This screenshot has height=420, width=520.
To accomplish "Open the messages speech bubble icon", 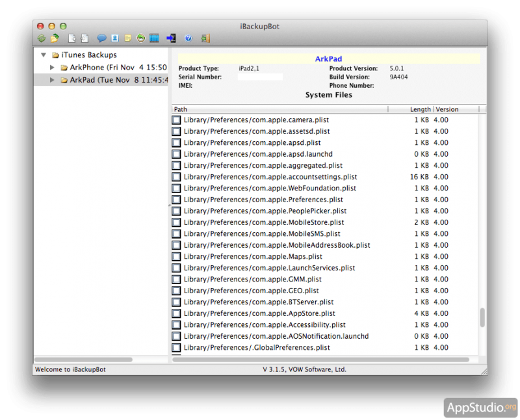I will (x=101, y=38).
